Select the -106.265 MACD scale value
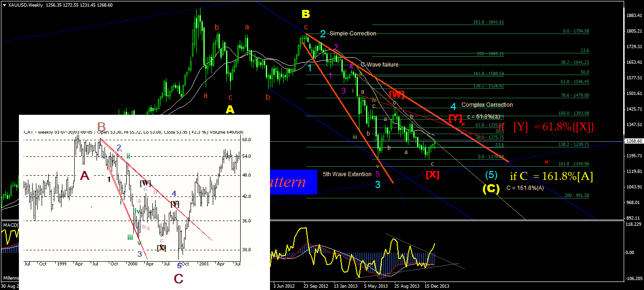The image size is (644, 290). point(633,279)
